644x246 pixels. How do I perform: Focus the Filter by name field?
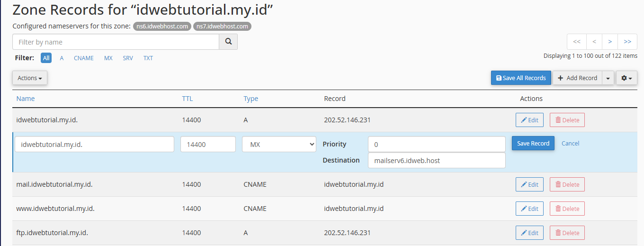point(116,42)
